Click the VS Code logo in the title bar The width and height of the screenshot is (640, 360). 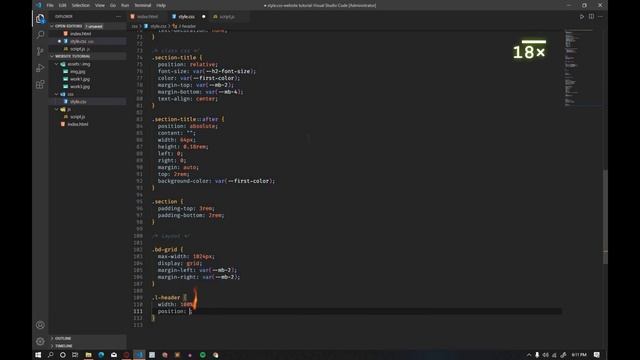[38, 5]
